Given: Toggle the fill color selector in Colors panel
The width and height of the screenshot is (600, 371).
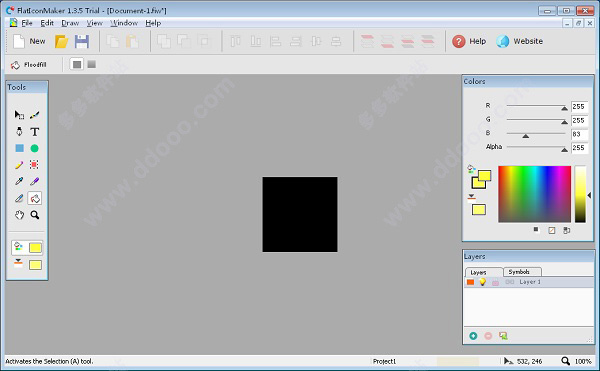Looking at the screenshot, I should (x=471, y=168).
